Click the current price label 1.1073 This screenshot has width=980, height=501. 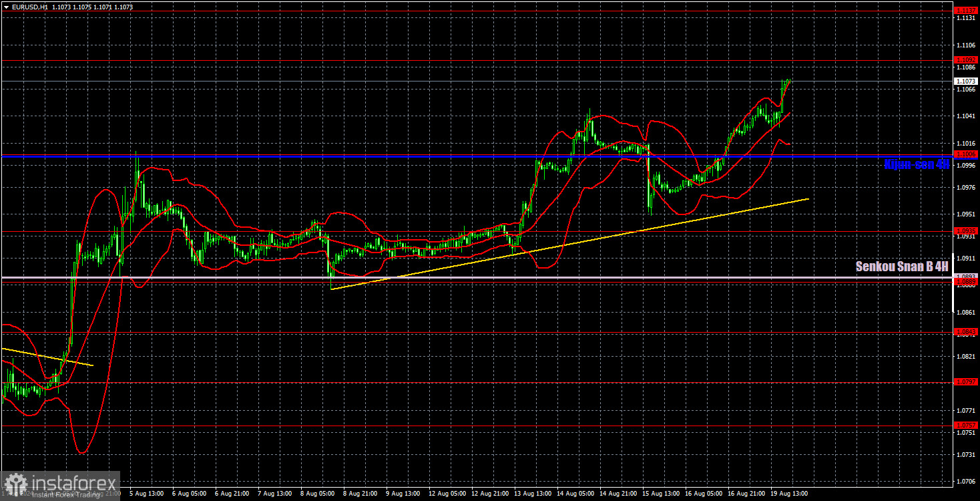click(x=966, y=81)
